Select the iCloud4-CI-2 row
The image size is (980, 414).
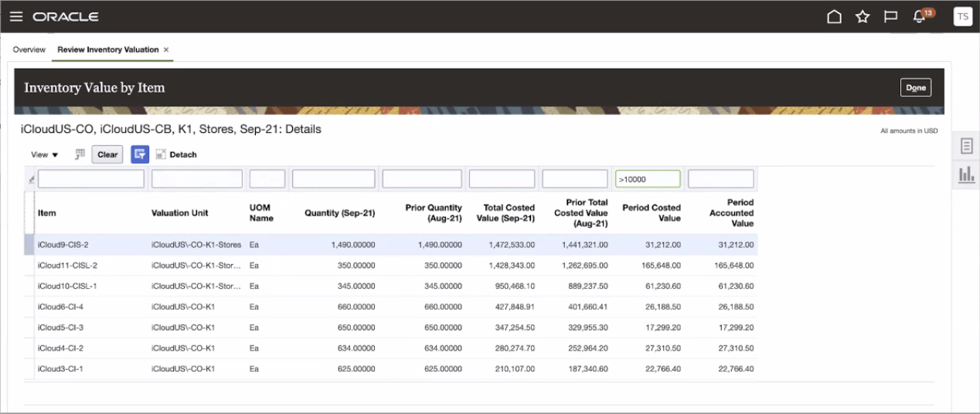pyautogui.click(x=390, y=348)
